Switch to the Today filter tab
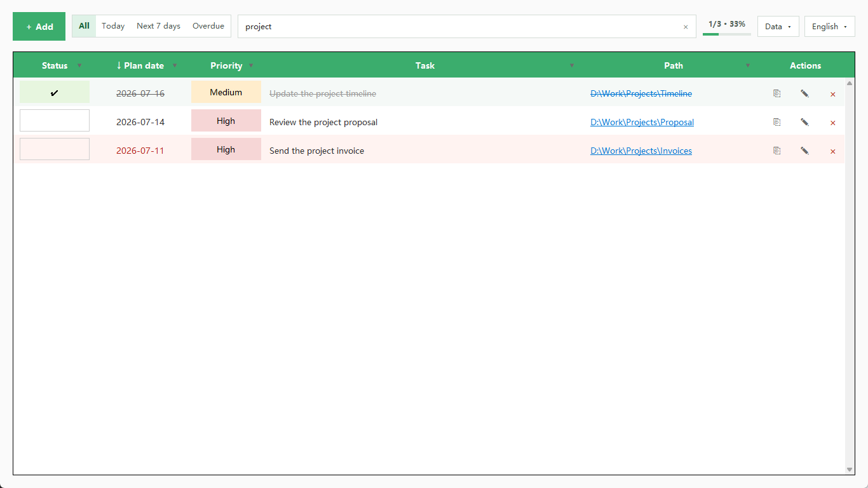Screen dimensions: 868x488 click(113, 26)
